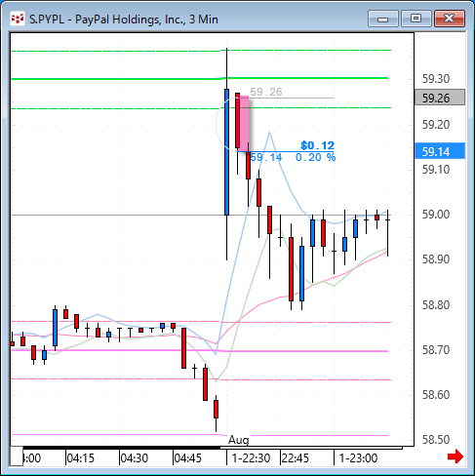
Task: Click the 59.00 price axis label
Action: (436, 215)
